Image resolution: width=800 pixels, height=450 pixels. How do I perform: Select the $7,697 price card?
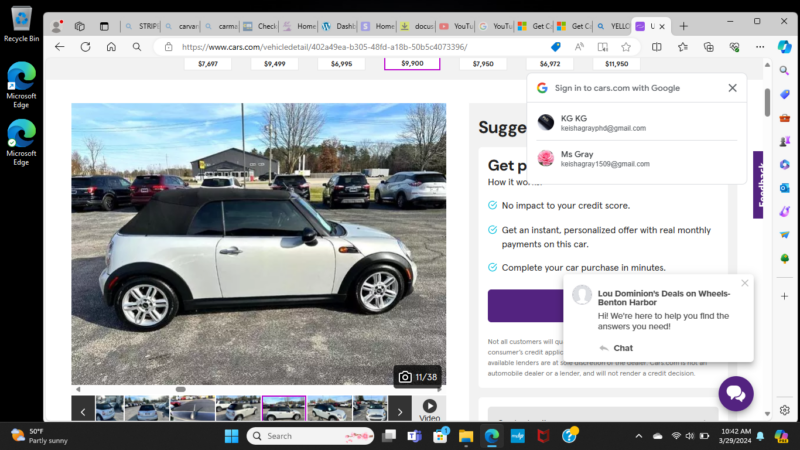click(208, 64)
